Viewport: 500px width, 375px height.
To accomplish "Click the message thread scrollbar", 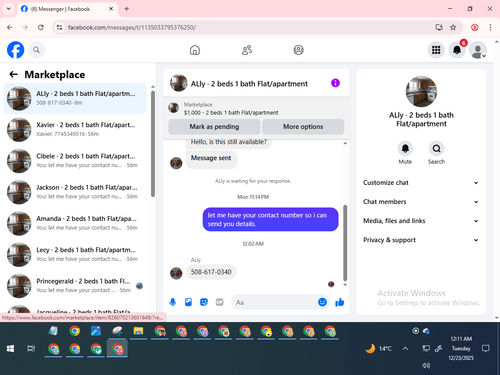I will [x=345, y=243].
